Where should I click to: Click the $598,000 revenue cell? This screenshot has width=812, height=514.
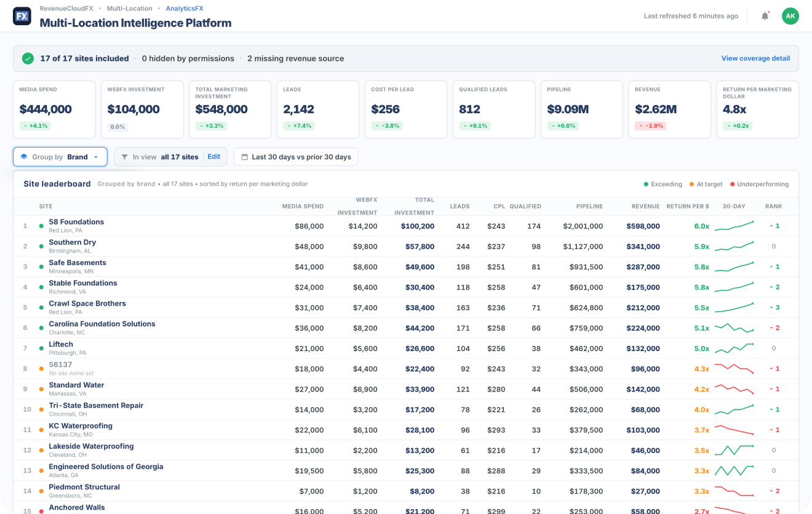[x=643, y=226]
